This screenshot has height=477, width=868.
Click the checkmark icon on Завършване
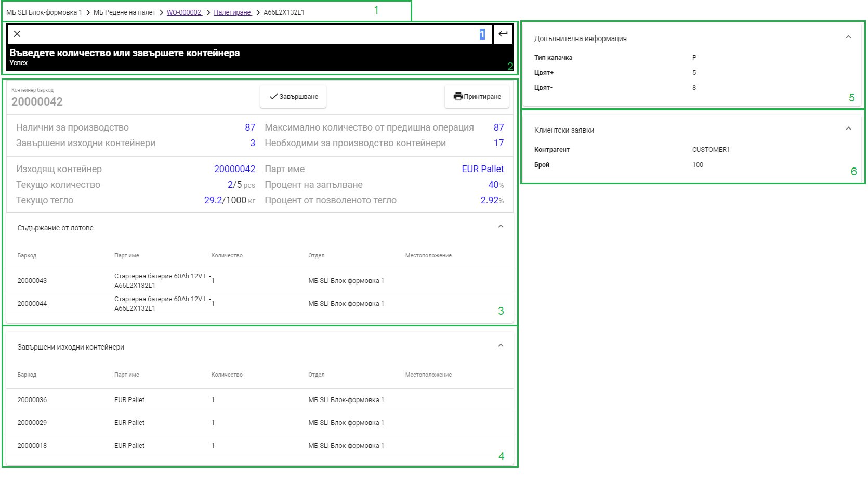272,96
